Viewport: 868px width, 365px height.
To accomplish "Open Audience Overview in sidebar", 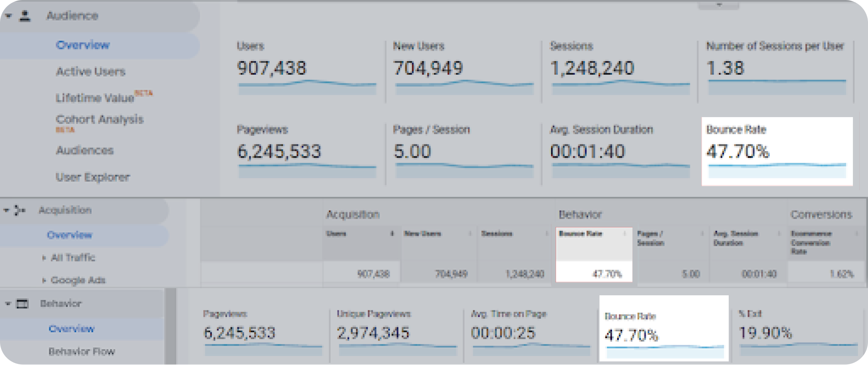I will [83, 45].
